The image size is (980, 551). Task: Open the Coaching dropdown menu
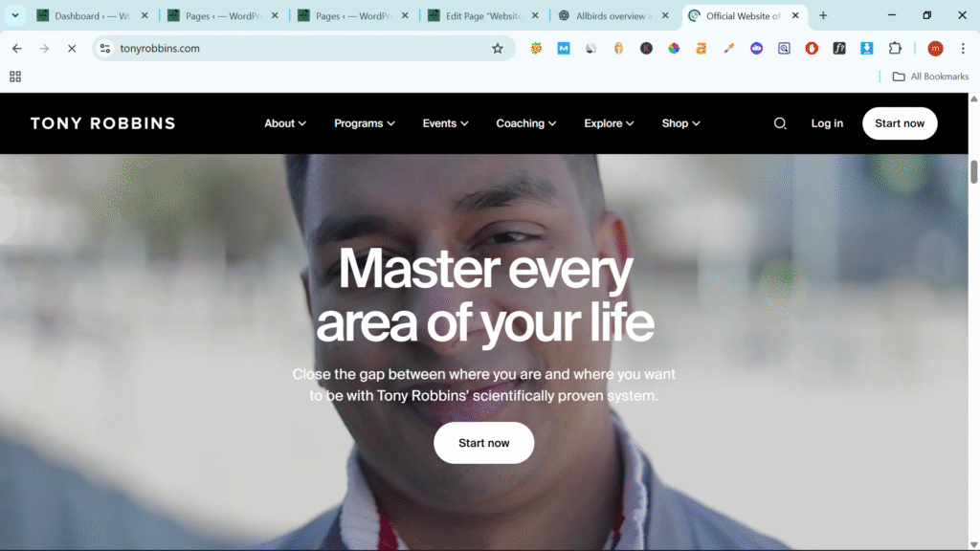(x=526, y=123)
